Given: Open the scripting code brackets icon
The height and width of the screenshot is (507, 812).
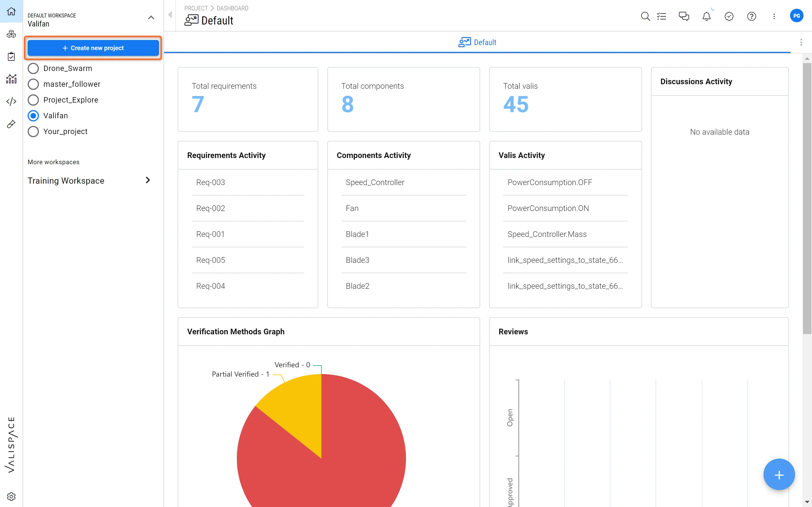Looking at the screenshot, I should pyautogui.click(x=11, y=101).
